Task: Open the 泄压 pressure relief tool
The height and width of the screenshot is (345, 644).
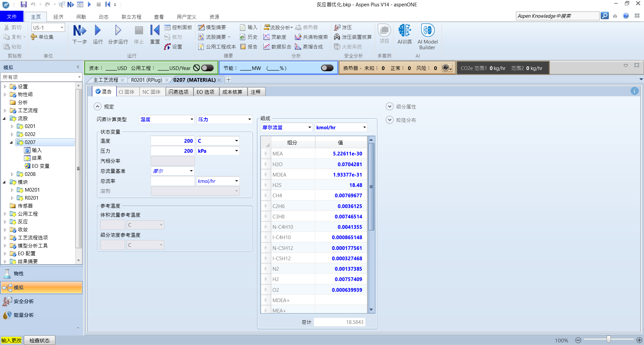Action: pyautogui.click(x=343, y=27)
